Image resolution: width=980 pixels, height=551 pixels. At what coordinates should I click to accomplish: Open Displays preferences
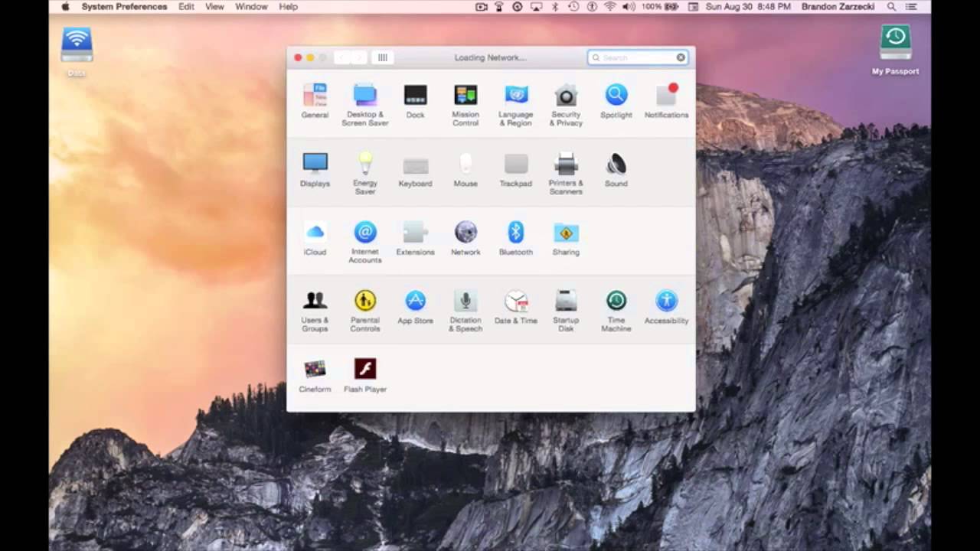(315, 170)
